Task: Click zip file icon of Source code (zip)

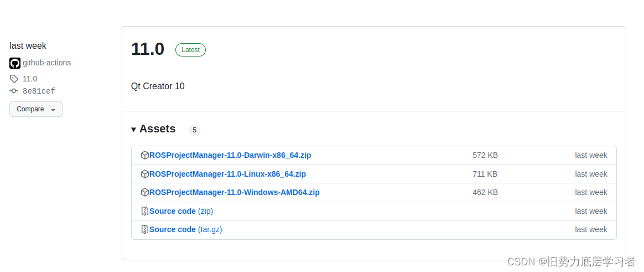Action: tap(144, 211)
